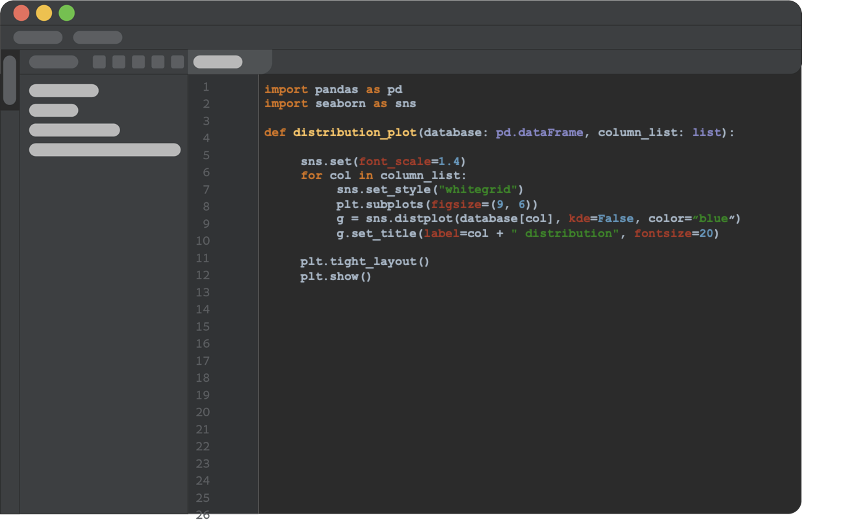Image resolution: width=852 pixels, height=524 pixels.
Task: Click line number 1 in the gutter
Action: [x=206, y=87]
